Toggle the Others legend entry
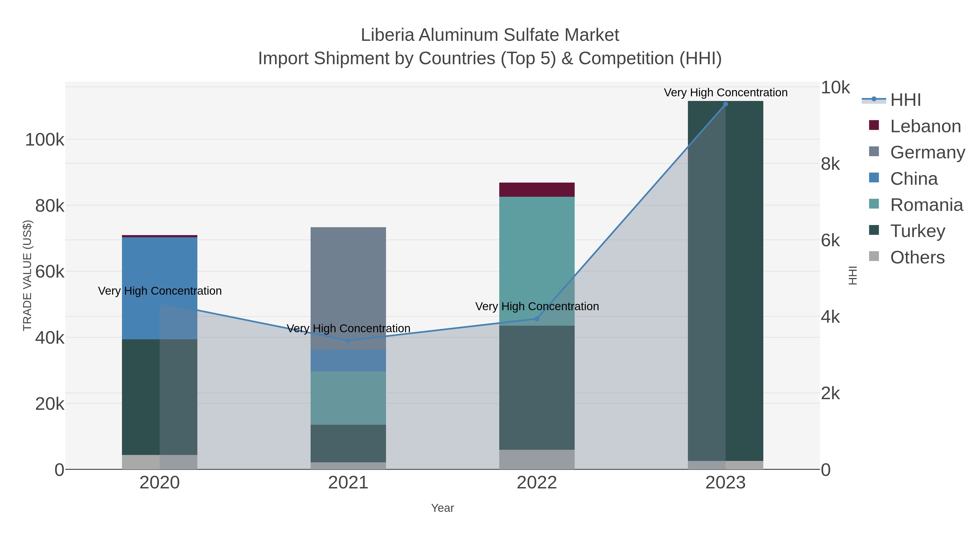This screenshot has height=551, width=980. (906, 257)
